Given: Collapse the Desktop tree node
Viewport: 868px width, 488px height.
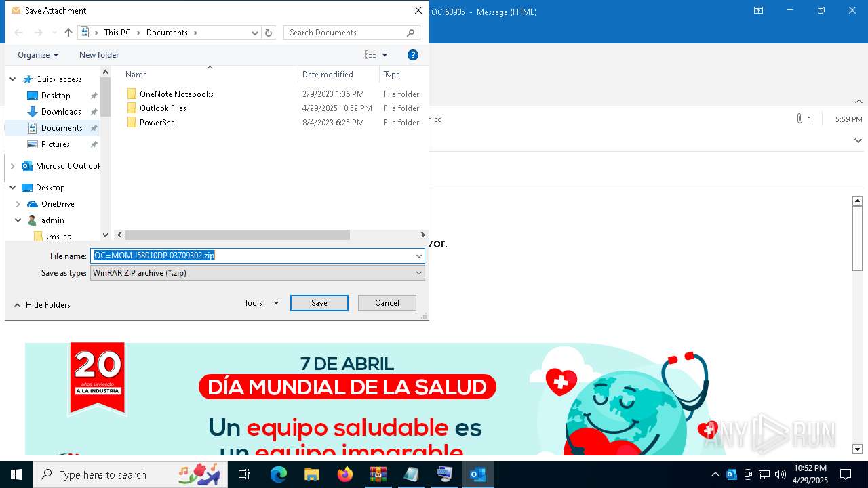Looking at the screenshot, I should coord(13,188).
